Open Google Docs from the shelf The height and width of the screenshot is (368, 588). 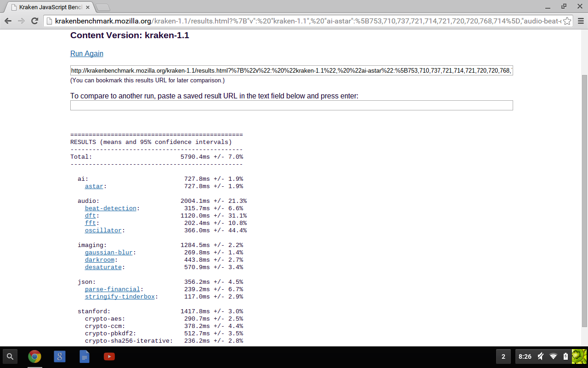85,356
